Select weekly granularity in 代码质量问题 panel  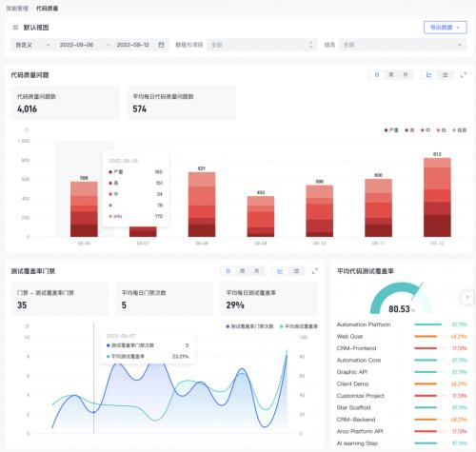click(391, 75)
